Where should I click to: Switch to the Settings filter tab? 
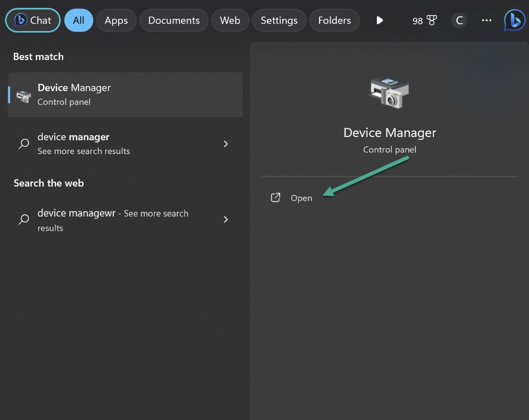click(x=279, y=20)
